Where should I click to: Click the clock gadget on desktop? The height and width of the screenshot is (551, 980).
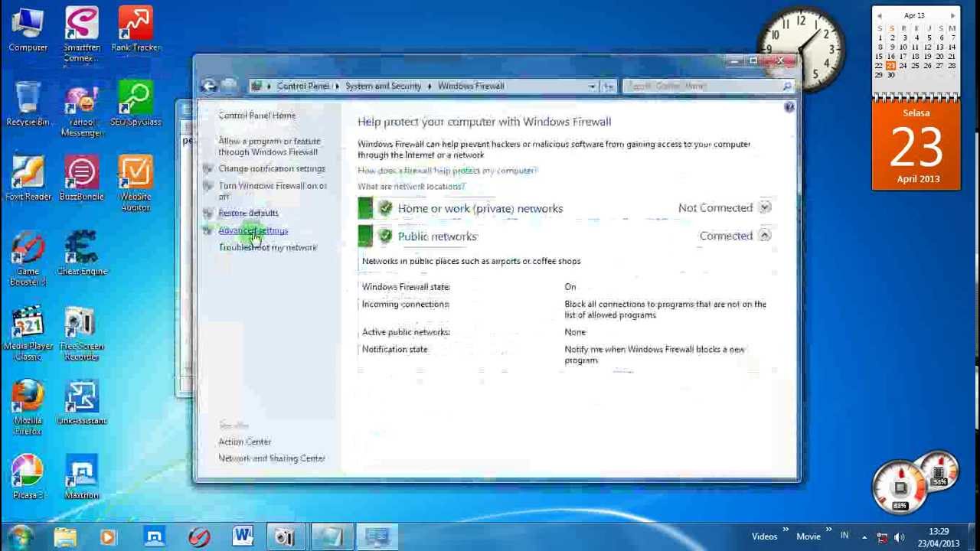click(801, 50)
